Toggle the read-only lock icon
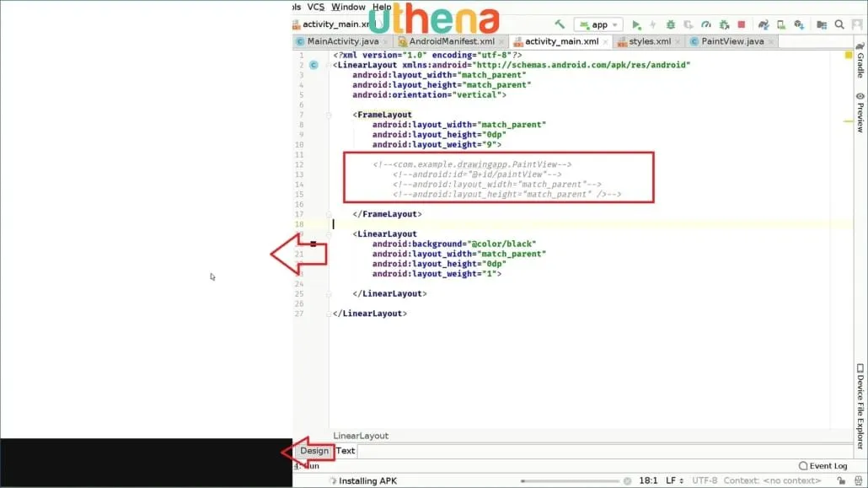 point(841,480)
